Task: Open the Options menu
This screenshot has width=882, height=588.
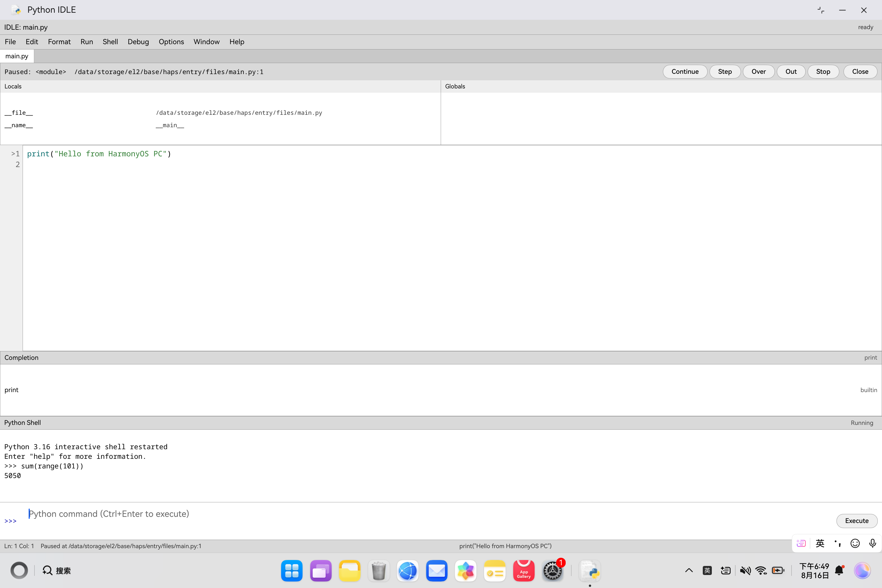Action: click(x=171, y=42)
